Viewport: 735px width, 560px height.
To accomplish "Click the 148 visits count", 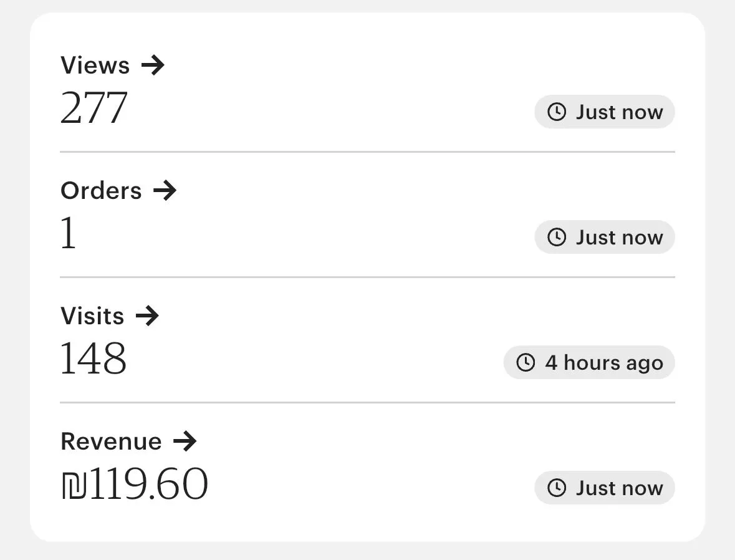I will pos(94,360).
